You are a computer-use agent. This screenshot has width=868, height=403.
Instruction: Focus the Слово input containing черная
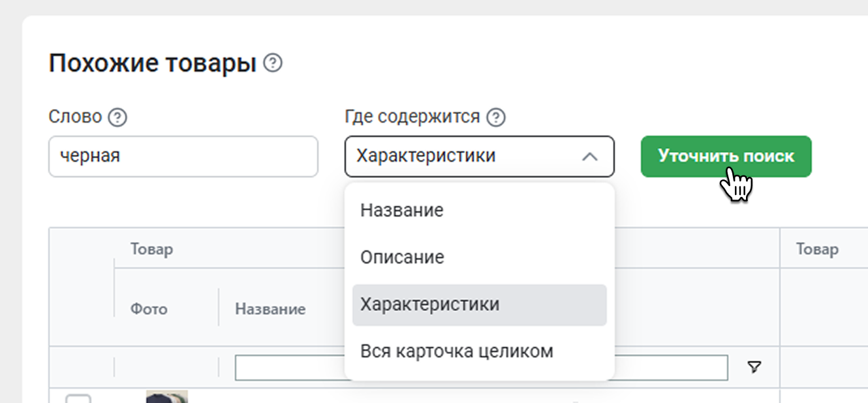[x=183, y=157]
